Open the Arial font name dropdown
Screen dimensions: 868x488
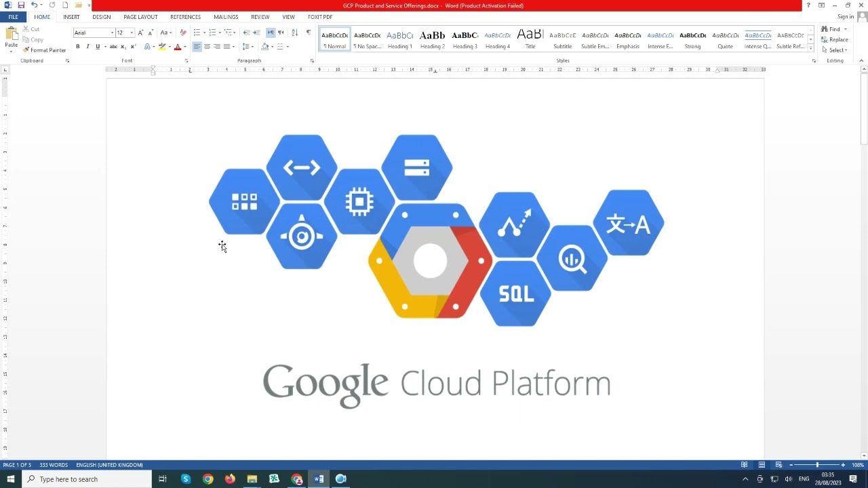pos(112,33)
